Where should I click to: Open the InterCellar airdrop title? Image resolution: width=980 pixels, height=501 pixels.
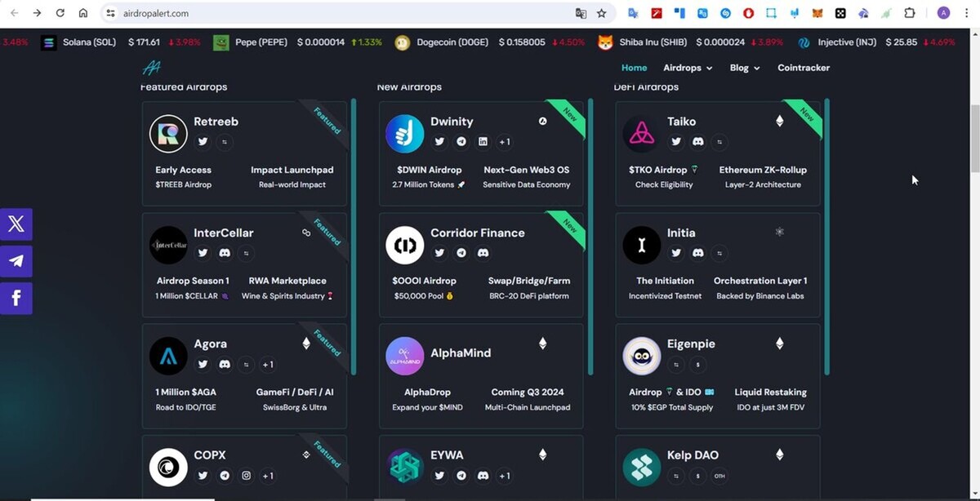pyautogui.click(x=224, y=233)
